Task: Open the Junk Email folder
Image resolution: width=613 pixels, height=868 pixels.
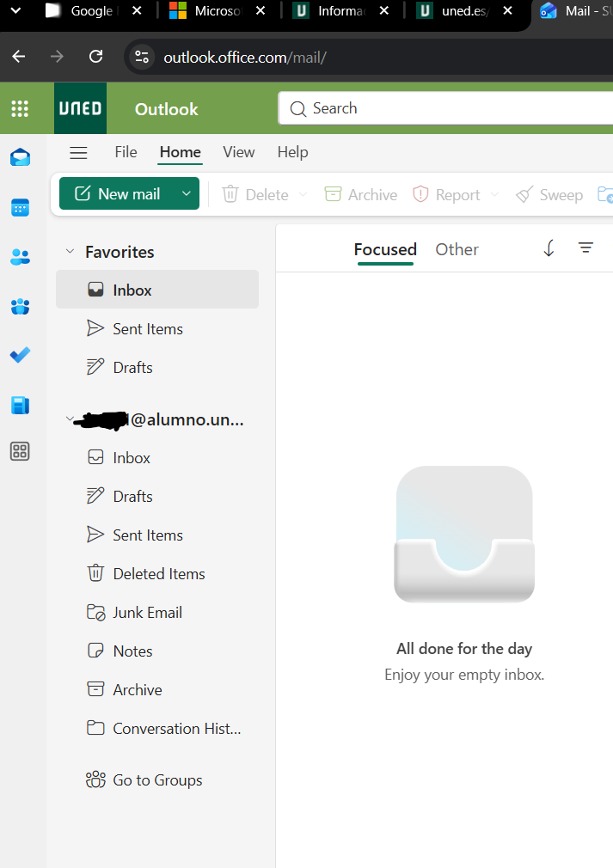Action: pos(157,613)
